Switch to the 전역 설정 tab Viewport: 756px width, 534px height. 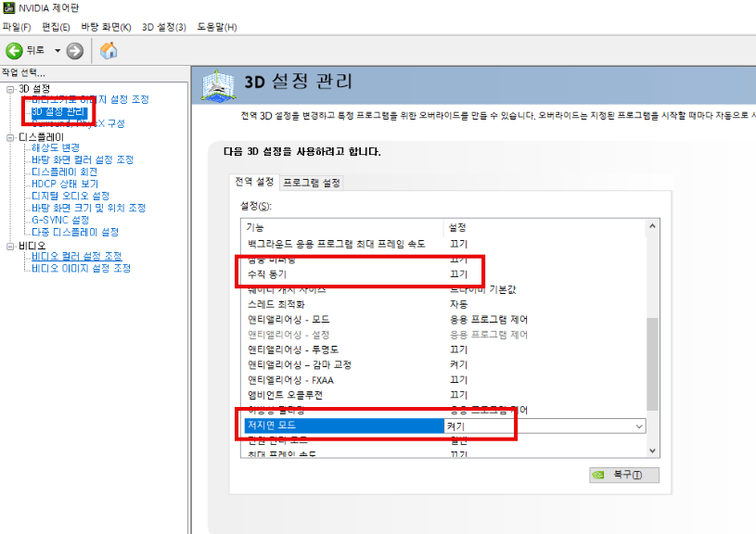pos(254,182)
